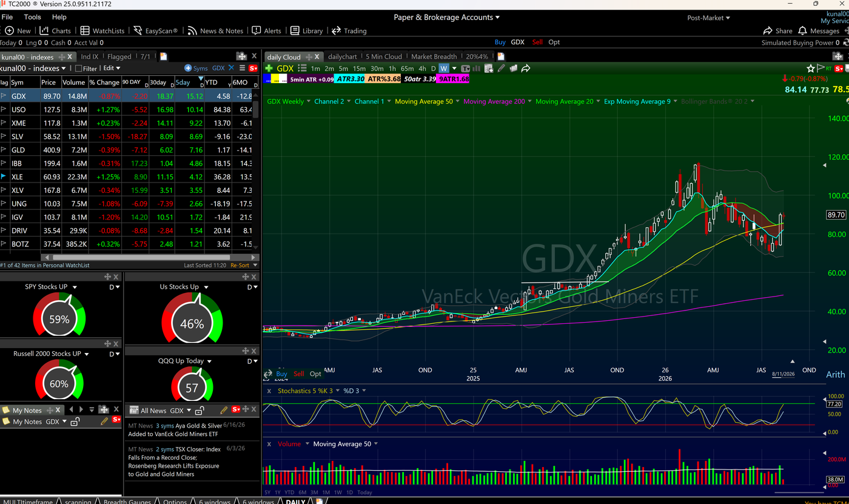Image resolution: width=849 pixels, height=504 pixels.
Task: Click the Messages bell in the top right
Action: [819, 31]
